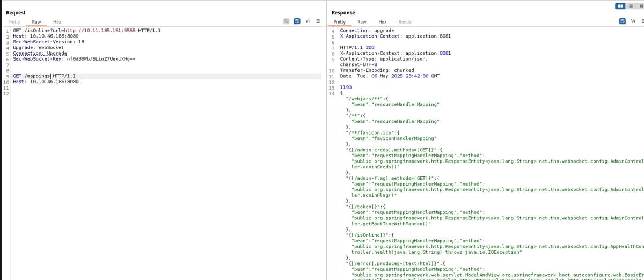Select the combined tabbed layout icon
This screenshot has width=644, height=280.
(x=641, y=6)
